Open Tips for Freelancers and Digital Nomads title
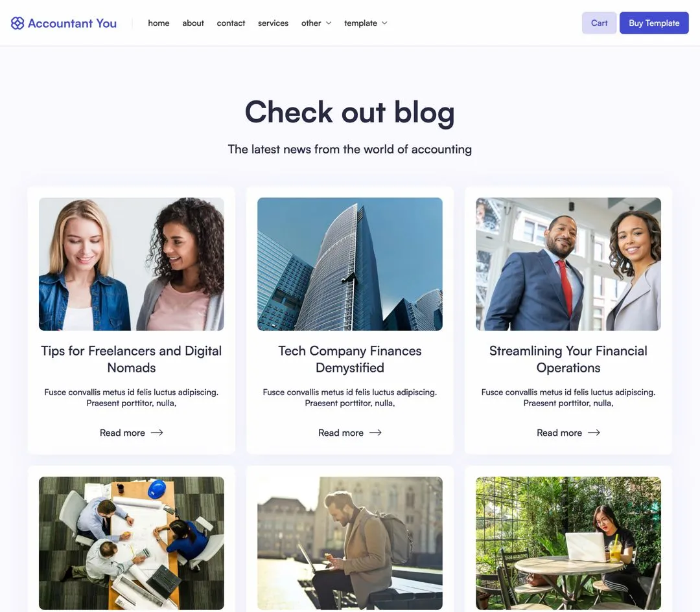Image resolution: width=700 pixels, height=612 pixels. [x=131, y=359]
